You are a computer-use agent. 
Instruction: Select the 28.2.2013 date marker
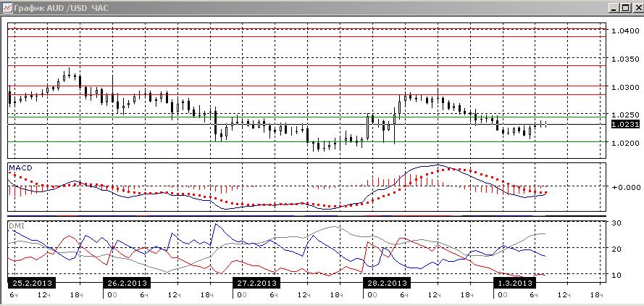[x=387, y=284]
